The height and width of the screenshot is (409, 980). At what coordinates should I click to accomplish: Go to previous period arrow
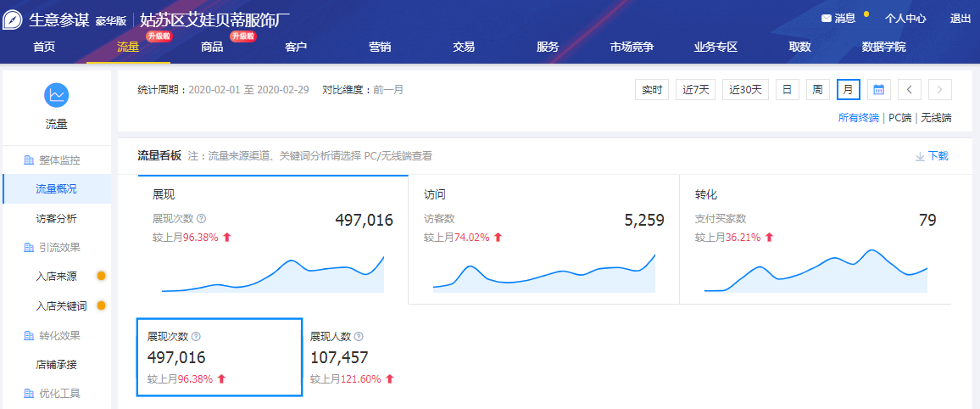tap(910, 89)
